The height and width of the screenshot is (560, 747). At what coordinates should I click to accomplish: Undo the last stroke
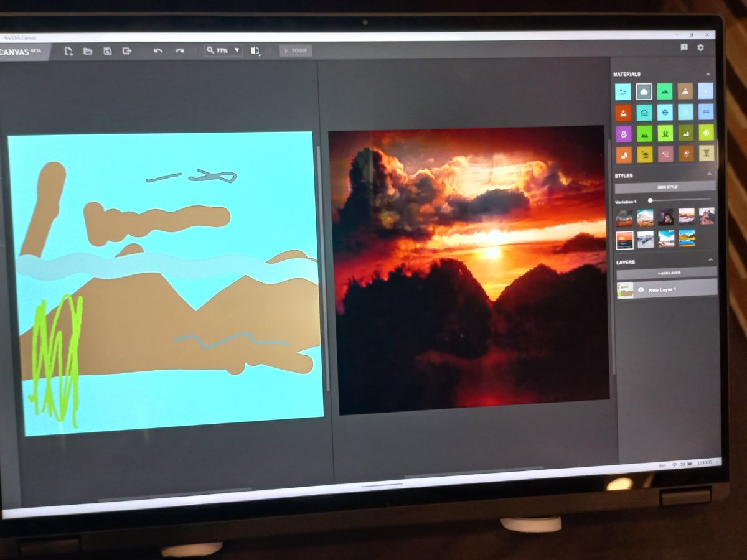coord(158,51)
